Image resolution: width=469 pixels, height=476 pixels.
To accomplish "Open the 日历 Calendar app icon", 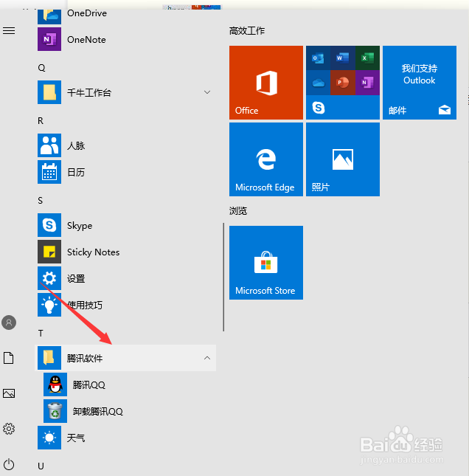I will click(x=49, y=172).
